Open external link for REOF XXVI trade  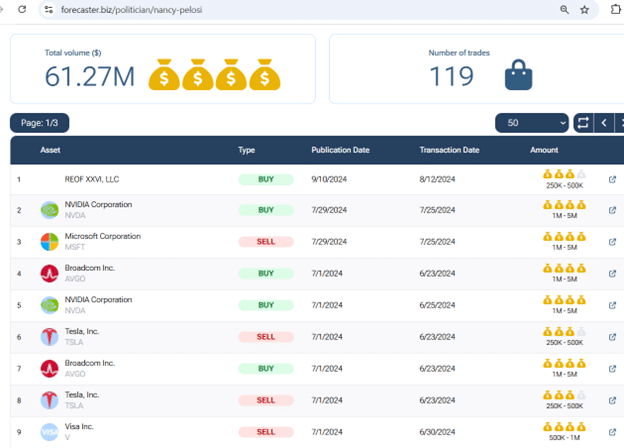click(x=613, y=181)
